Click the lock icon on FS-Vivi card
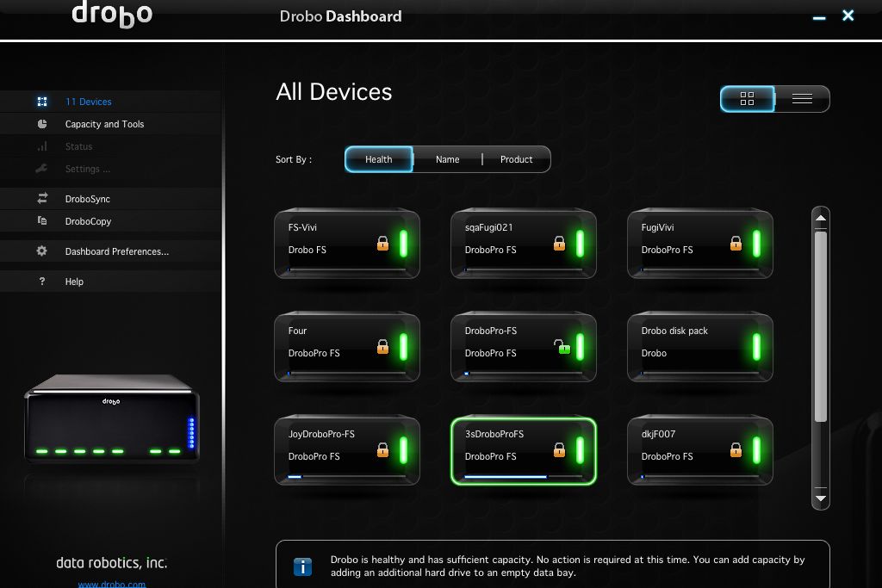Viewport: 882px width, 588px height. click(x=382, y=244)
